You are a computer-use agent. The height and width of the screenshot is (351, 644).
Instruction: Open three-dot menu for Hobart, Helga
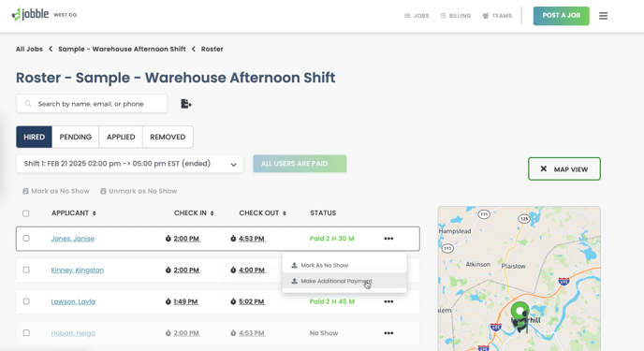(x=388, y=333)
